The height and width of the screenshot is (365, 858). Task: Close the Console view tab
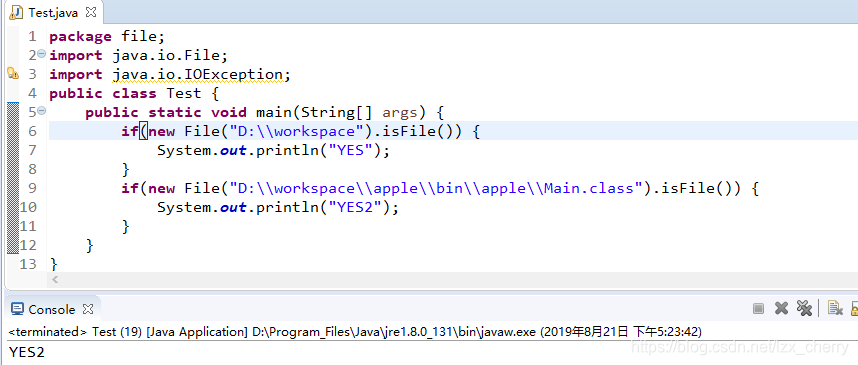(88, 309)
